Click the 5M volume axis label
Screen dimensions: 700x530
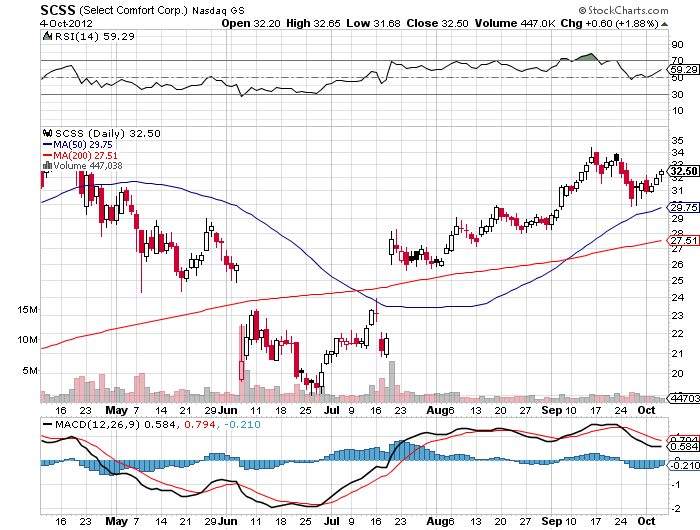click(x=30, y=371)
